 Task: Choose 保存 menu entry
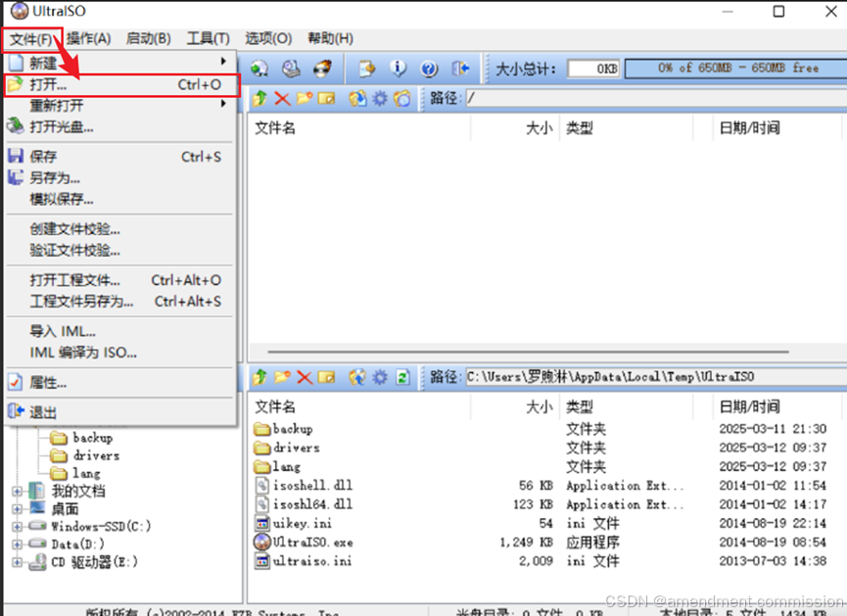click(121, 157)
